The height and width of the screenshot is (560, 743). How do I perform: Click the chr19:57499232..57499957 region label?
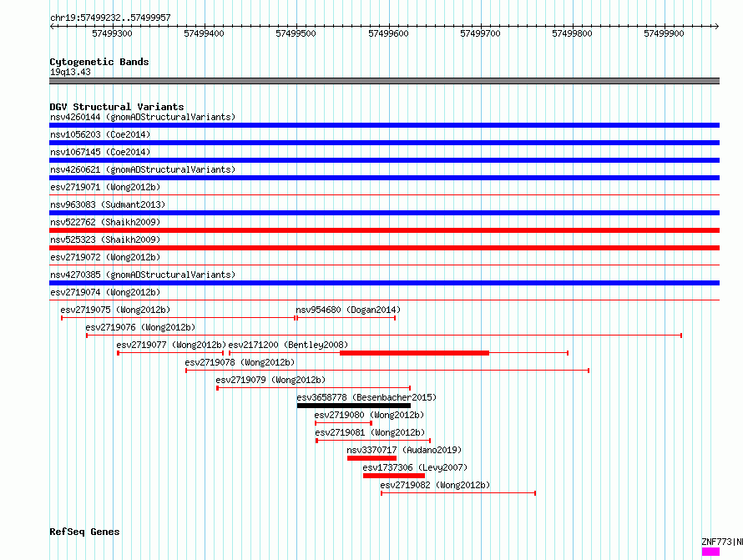click(x=110, y=18)
